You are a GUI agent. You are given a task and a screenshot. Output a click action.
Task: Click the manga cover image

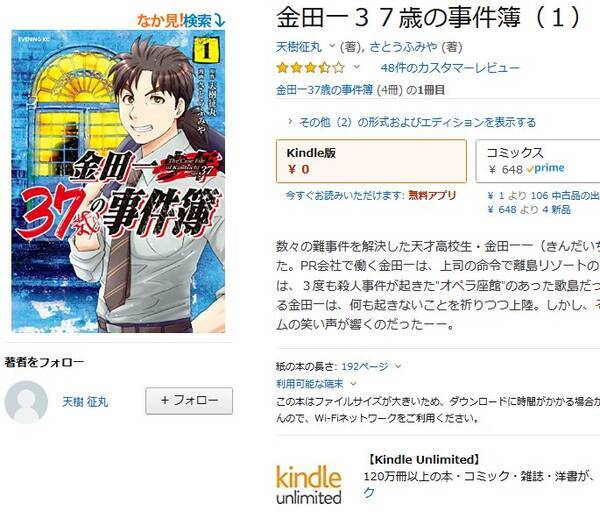(118, 181)
